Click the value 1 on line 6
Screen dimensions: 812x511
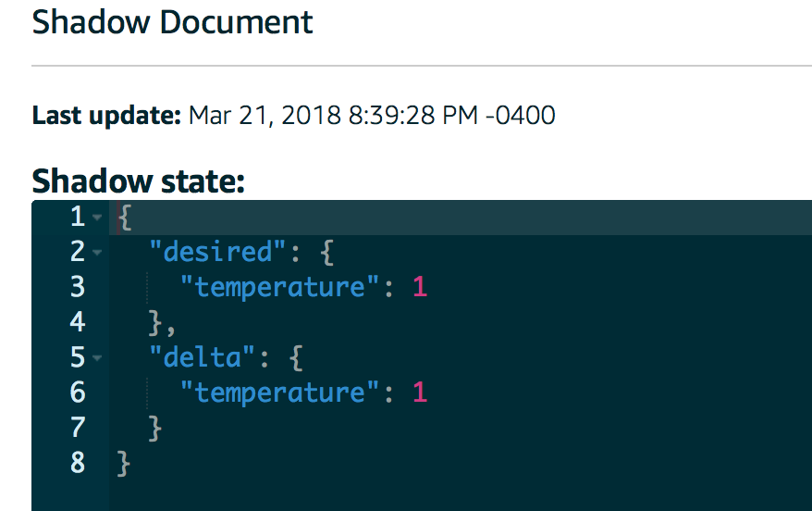point(420,393)
